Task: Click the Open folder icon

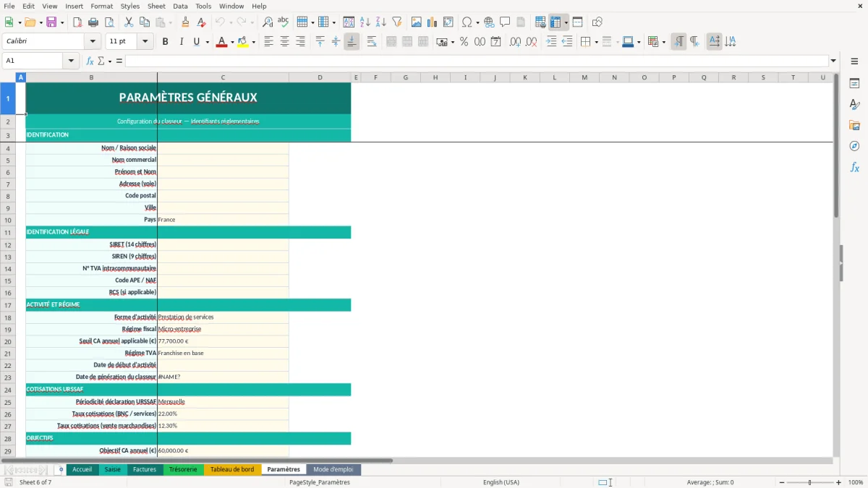Action: (30, 22)
